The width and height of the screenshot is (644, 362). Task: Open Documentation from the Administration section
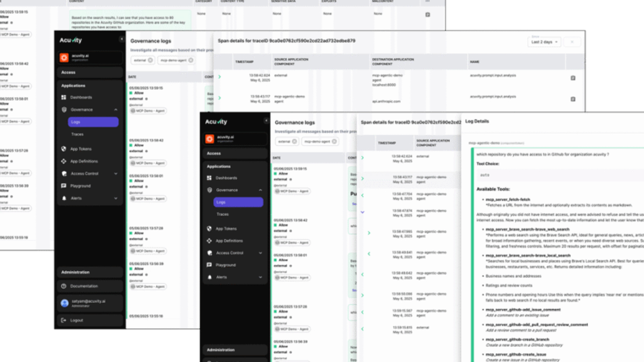click(84, 286)
